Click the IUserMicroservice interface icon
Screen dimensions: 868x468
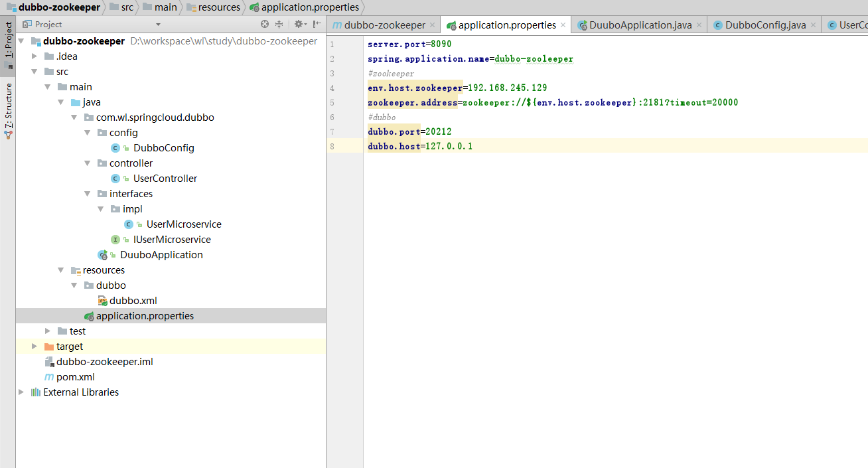tap(115, 240)
